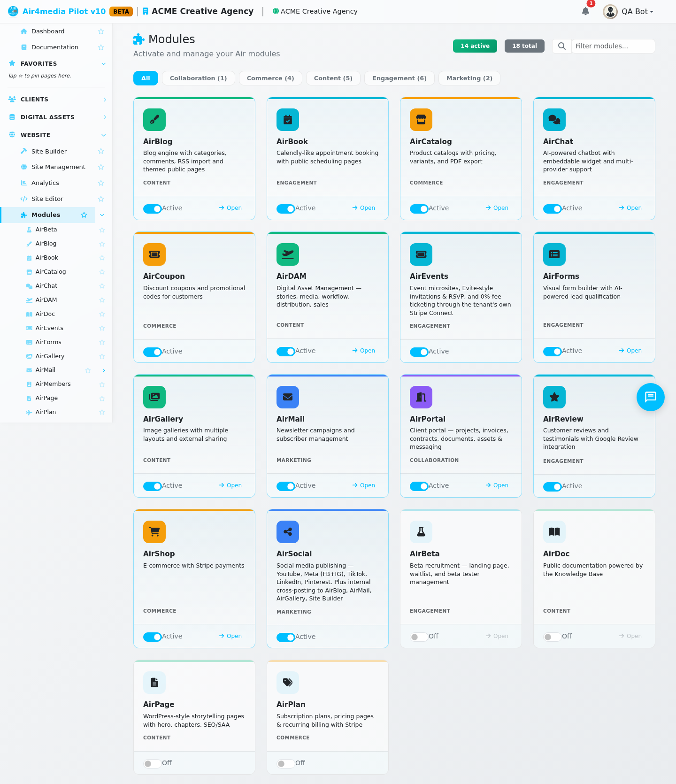Click the AirDAM airplane card icon

(288, 254)
